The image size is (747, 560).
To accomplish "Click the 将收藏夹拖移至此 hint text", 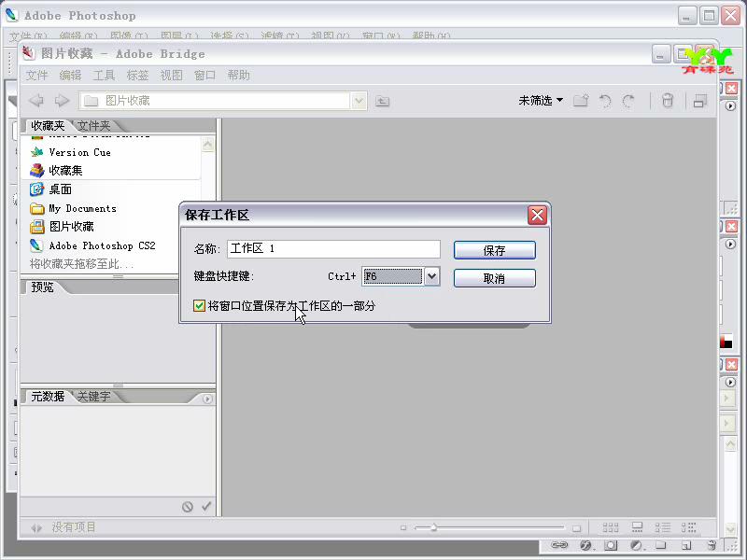I will [81, 264].
